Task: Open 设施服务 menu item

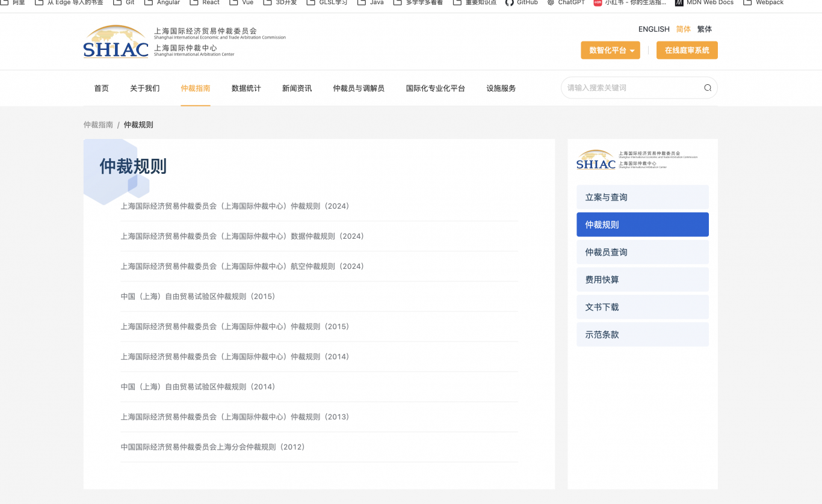Action: pyautogui.click(x=501, y=88)
